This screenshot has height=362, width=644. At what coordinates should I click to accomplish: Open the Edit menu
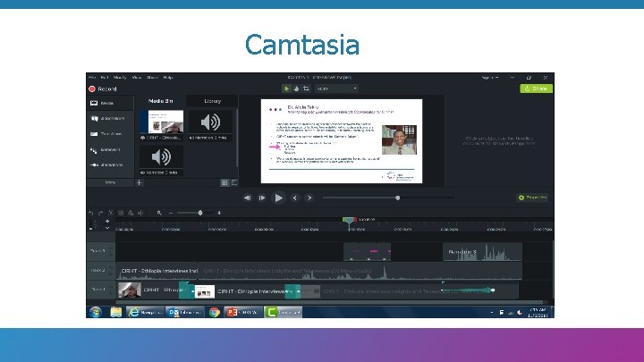point(105,77)
